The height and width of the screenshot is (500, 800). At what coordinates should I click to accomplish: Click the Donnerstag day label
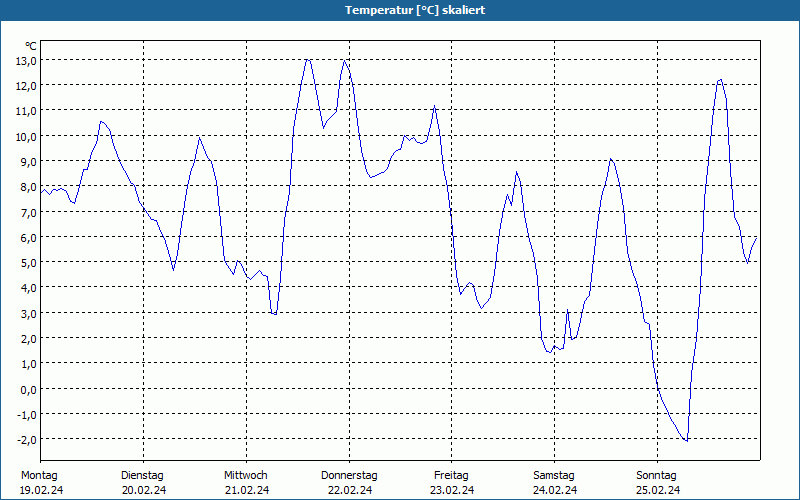tap(349, 476)
